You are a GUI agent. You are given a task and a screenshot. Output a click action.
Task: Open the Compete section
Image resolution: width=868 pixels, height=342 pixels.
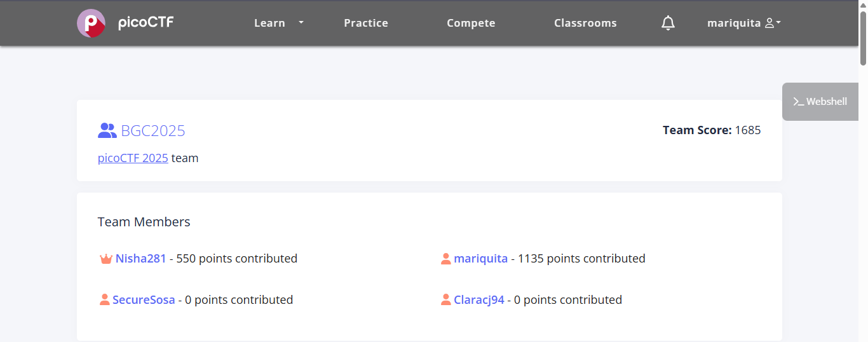471,23
